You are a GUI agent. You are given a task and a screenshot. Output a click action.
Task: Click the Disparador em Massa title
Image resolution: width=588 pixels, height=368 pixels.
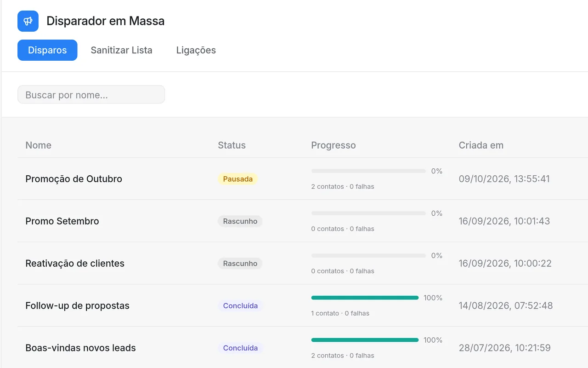pos(106,21)
